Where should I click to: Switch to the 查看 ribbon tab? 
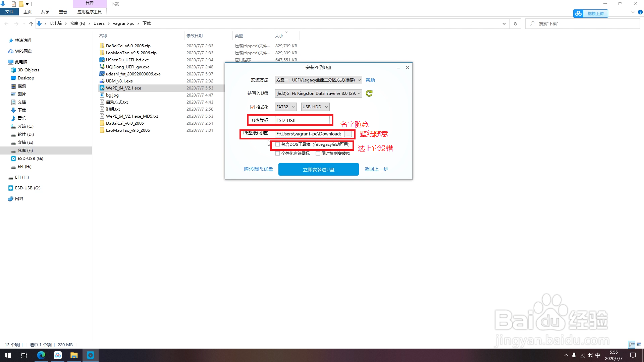click(x=63, y=12)
